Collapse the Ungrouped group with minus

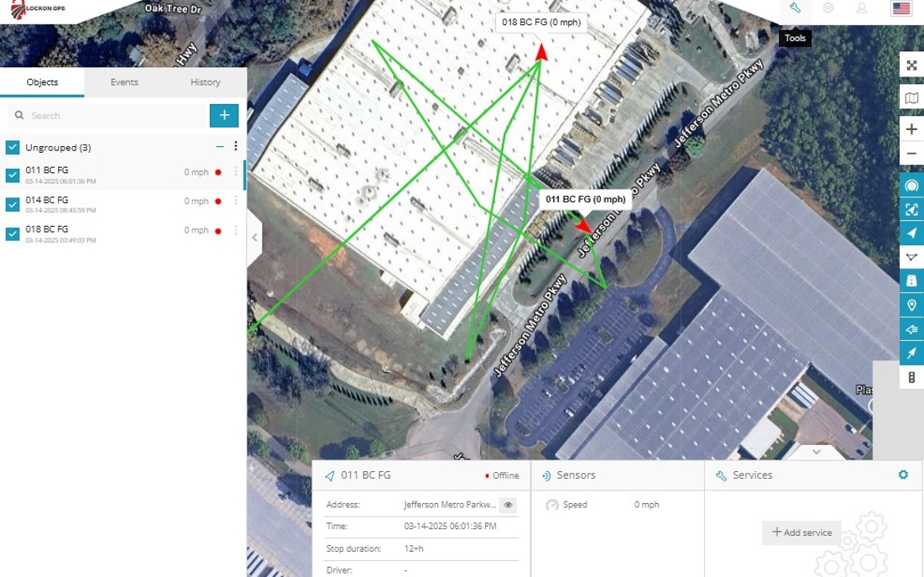[x=220, y=146]
